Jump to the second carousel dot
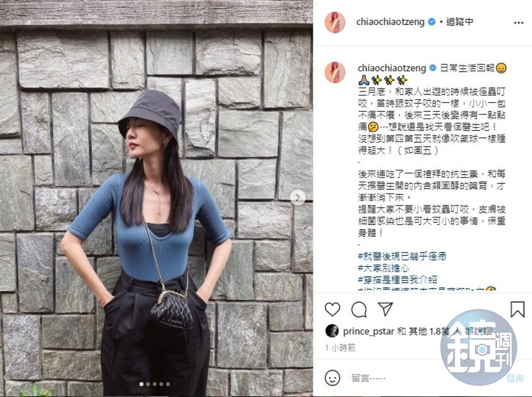Viewport: 532px width, 397px height. tap(148, 384)
